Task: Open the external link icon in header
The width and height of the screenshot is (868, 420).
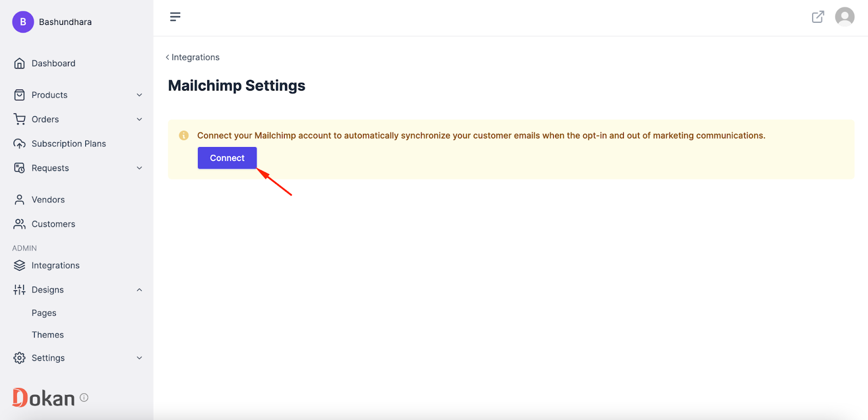Action: click(818, 17)
